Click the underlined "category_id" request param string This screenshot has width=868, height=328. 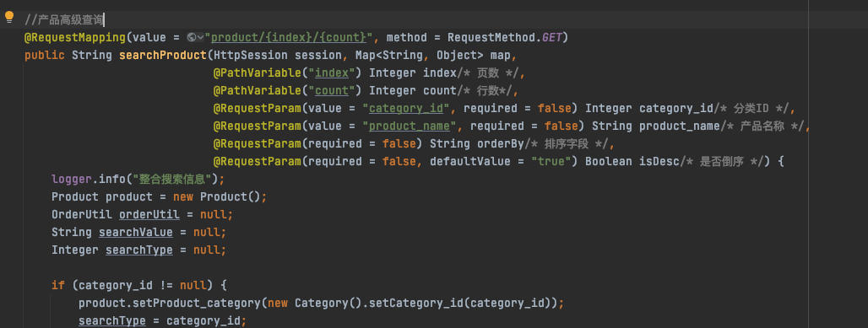[x=406, y=109]
